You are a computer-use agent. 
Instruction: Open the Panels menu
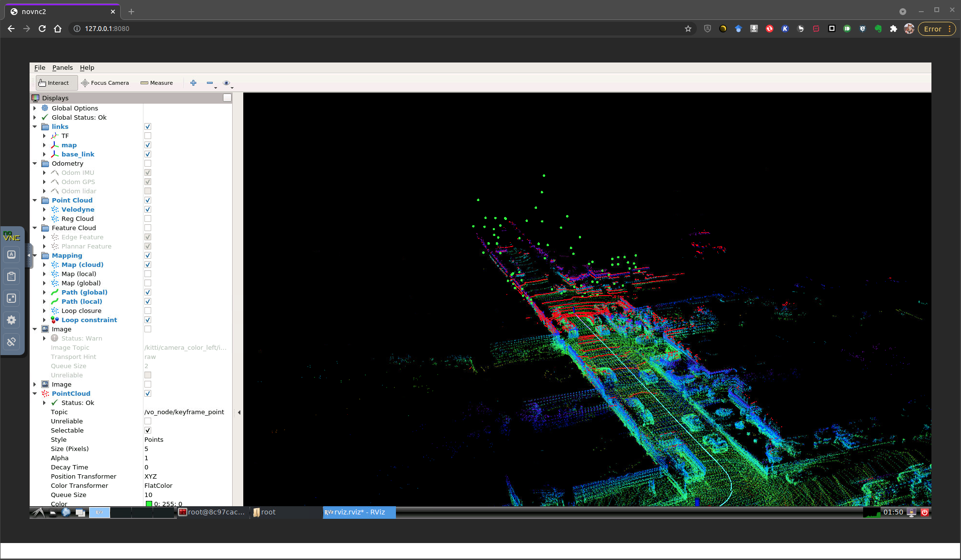point(63,68)
